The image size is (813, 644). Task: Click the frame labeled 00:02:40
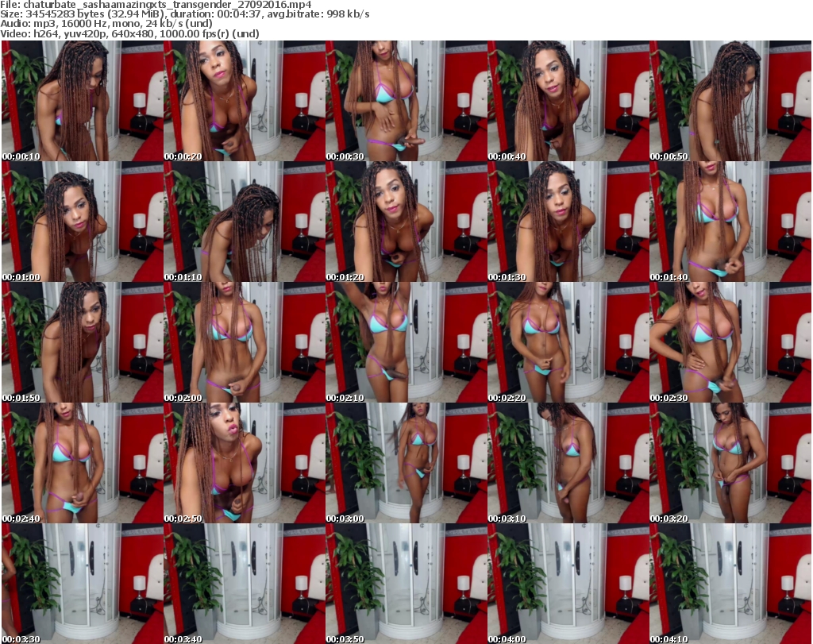coord(83,463)
